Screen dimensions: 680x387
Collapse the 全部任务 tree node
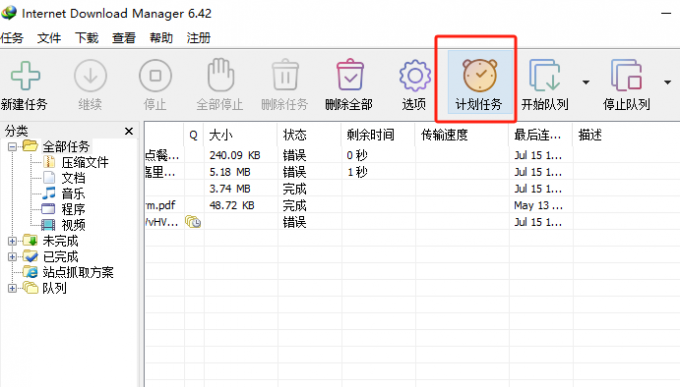(x=13, y=147)
